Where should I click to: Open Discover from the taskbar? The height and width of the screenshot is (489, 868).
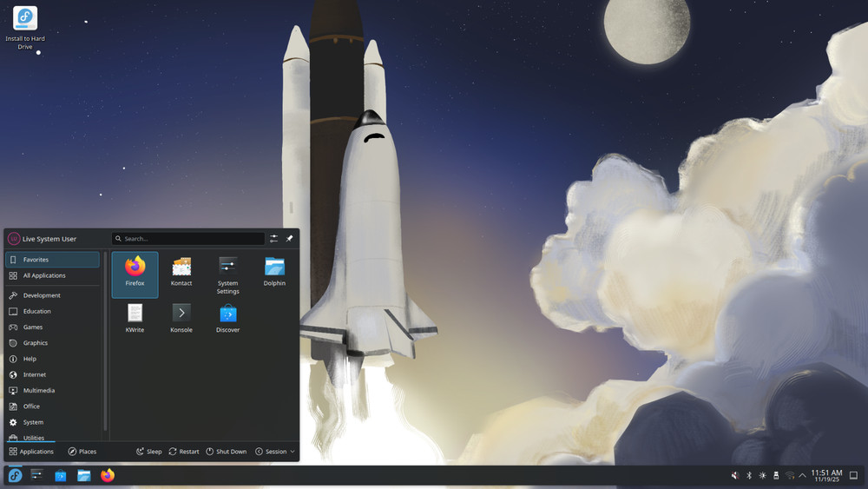(61, 475)
